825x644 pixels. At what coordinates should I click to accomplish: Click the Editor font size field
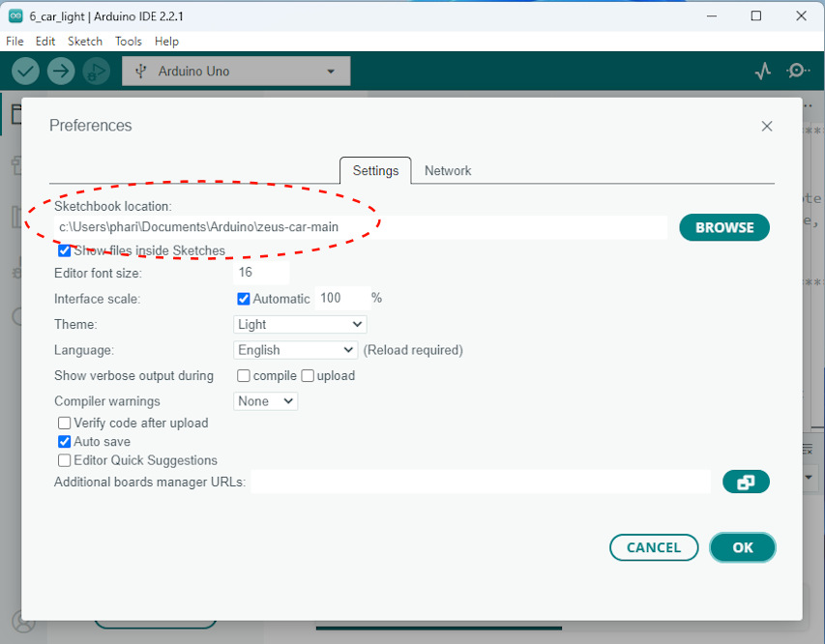pos(261,273)
